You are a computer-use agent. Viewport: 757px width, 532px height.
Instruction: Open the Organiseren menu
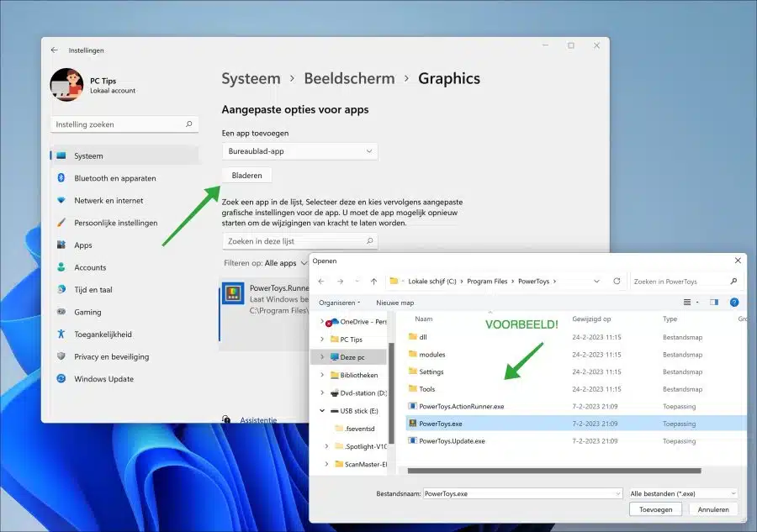[340, 303]
